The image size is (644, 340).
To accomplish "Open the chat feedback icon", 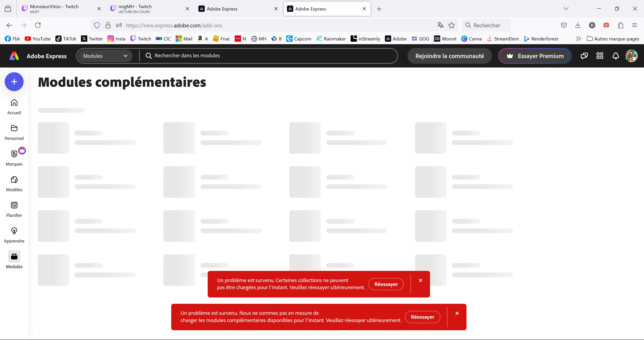I will [x=584, y=56].
